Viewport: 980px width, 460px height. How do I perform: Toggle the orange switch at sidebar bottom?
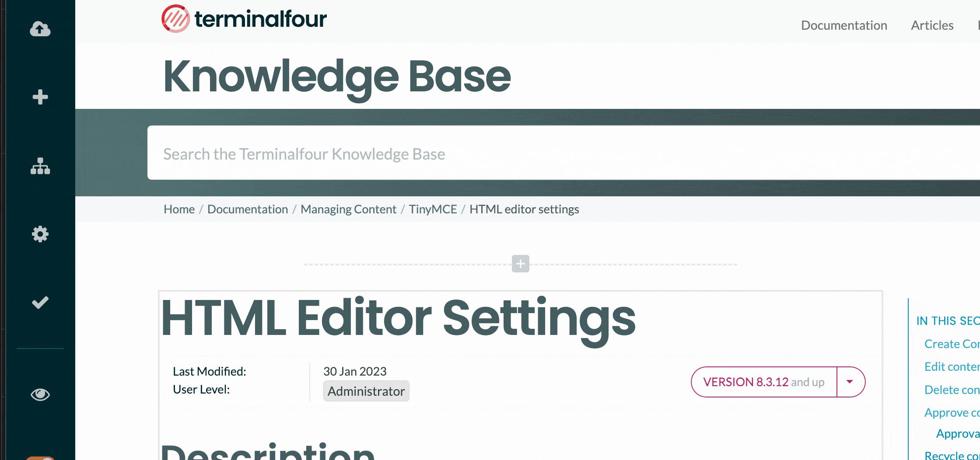(40, 457)
